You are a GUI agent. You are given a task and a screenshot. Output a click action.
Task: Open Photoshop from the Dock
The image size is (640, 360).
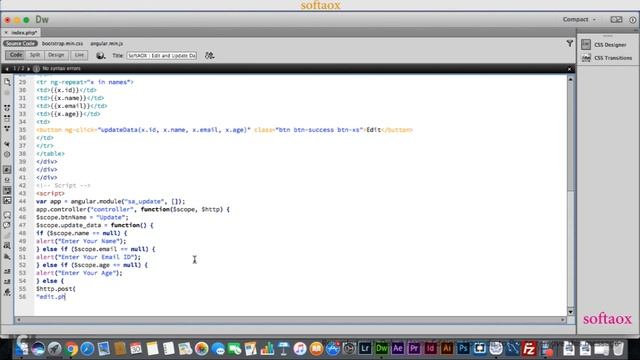(463, 349)
